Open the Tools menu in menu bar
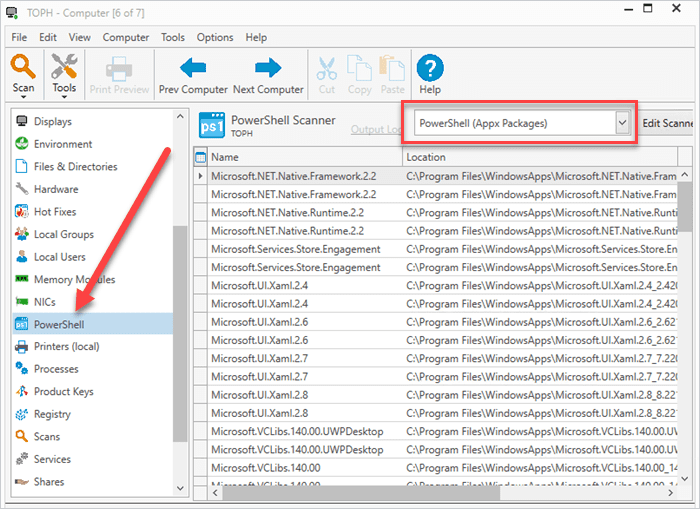The image size is (700, 509). tap(173, 37)
